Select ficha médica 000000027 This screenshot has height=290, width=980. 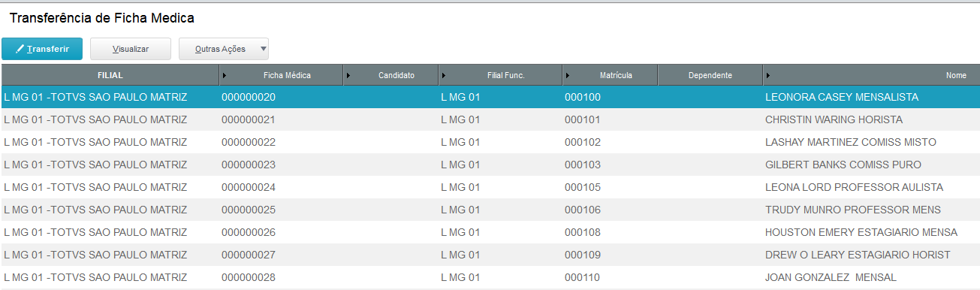tap(249, 255)
